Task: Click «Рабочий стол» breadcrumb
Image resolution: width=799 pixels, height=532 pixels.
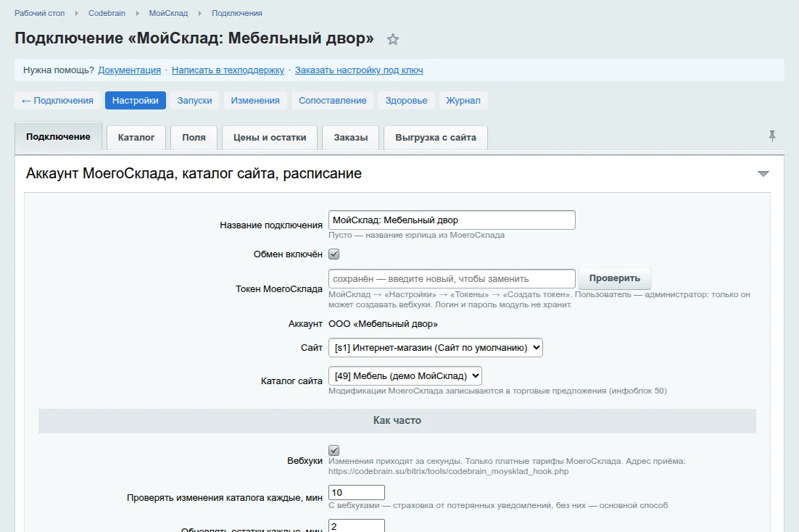Action: pyautogui.click(x=39, y=13)
